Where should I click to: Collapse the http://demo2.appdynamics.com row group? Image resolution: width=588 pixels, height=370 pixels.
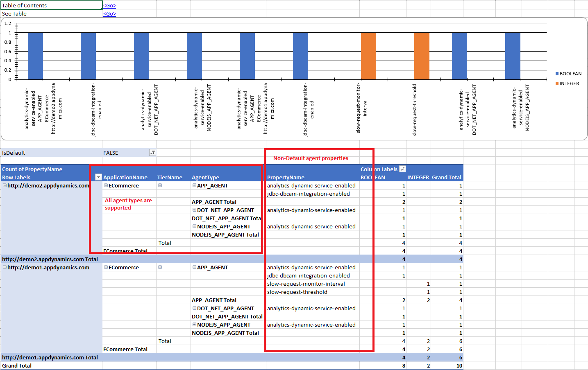5,185
